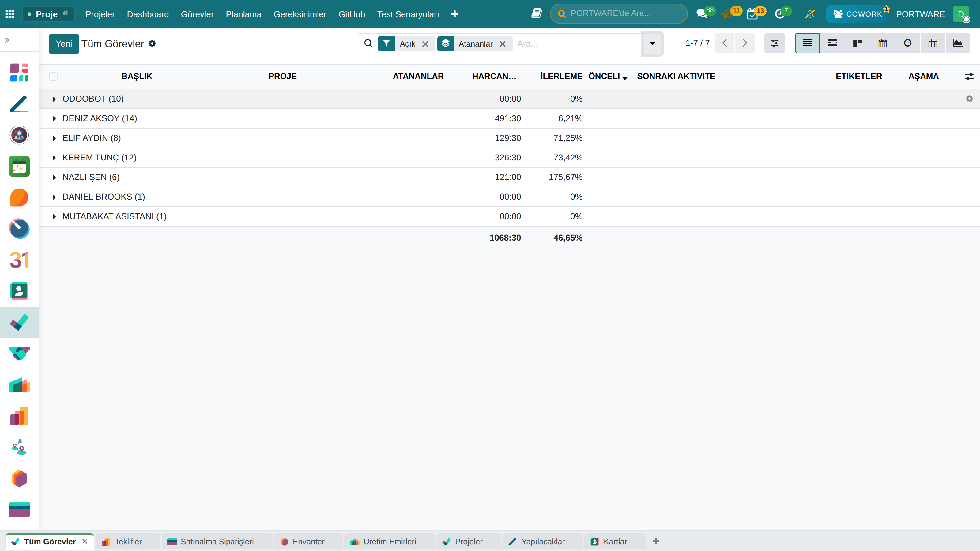The height and width of the screenshot is (551, 980).
Task: Open the activity clock view
Action: click(x=907, y=43)
